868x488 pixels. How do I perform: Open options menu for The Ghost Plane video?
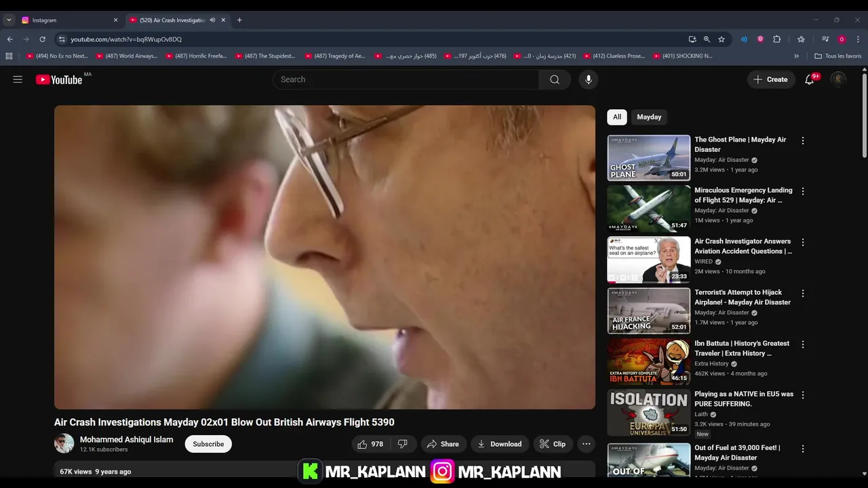click(x=803, y=141)
